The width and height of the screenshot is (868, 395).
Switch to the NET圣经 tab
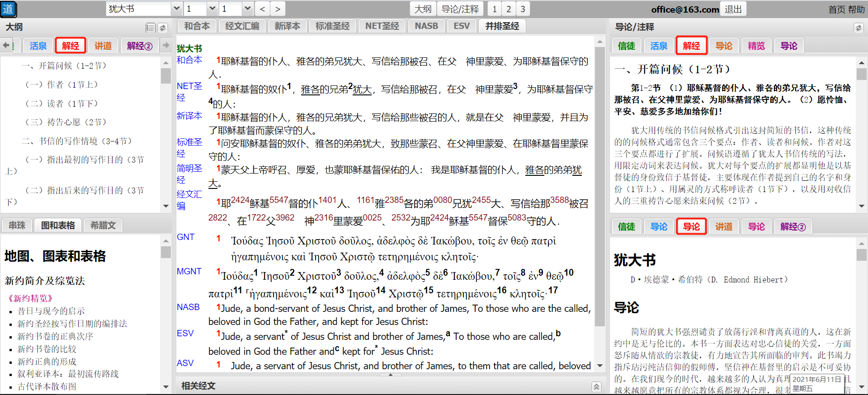point(382,26)
